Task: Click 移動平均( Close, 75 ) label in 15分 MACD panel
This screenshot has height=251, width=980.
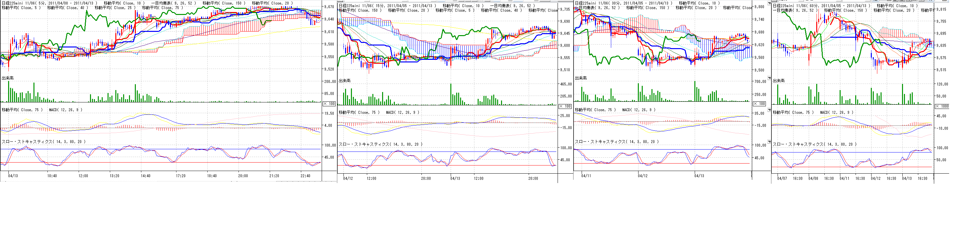Action: (359, 112)
